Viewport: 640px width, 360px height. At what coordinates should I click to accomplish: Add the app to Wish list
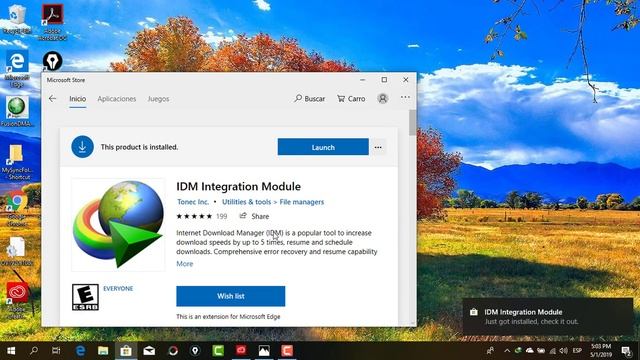click(x=231, y=296)
